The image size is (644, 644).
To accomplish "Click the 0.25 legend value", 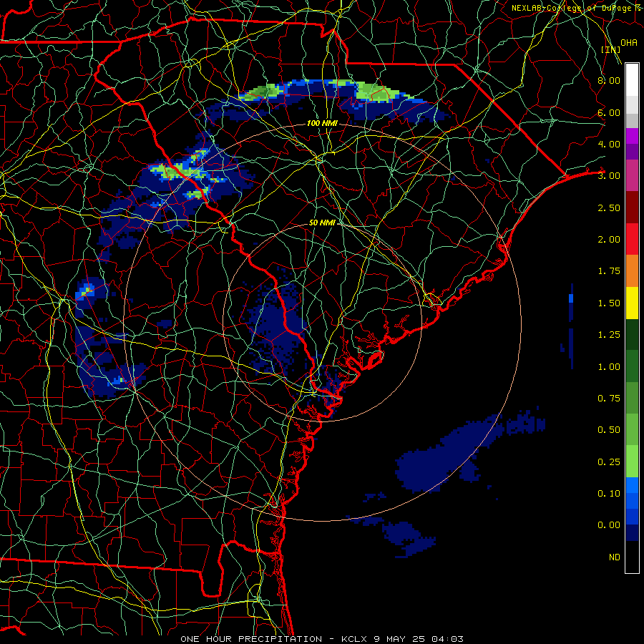I will pyautogui.click(x=609, y=462).
